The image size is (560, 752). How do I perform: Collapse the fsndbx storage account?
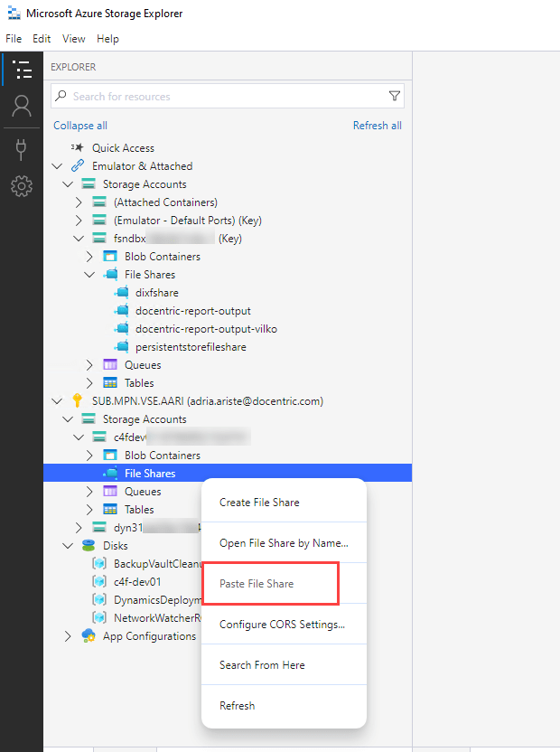(x=79, y=239)
